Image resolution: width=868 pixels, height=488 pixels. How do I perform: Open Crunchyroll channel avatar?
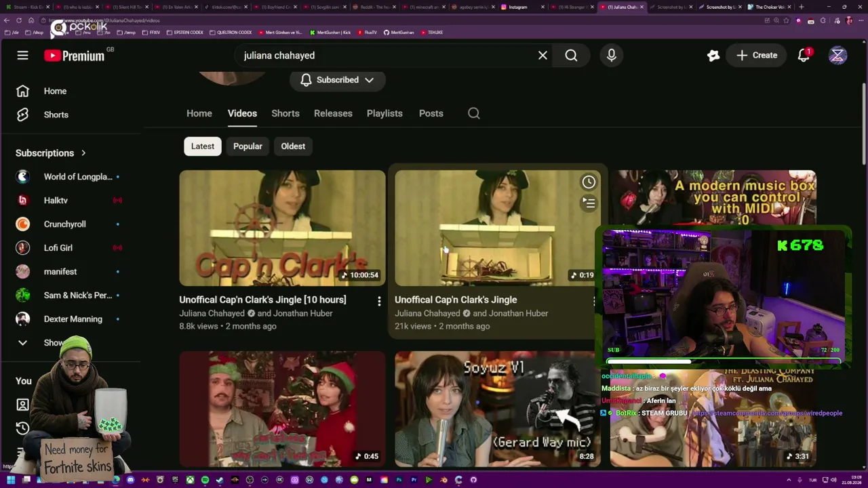[x=23, y=224]
